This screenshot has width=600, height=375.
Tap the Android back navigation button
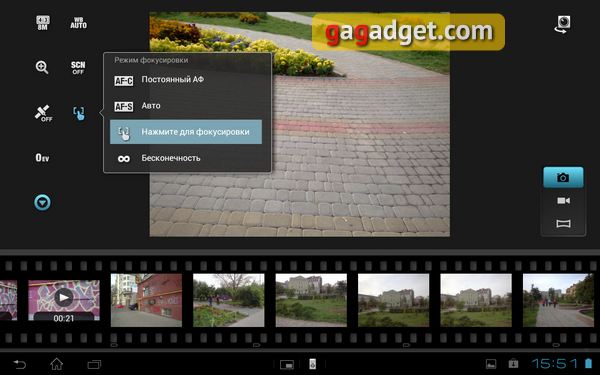pos(20,364)
